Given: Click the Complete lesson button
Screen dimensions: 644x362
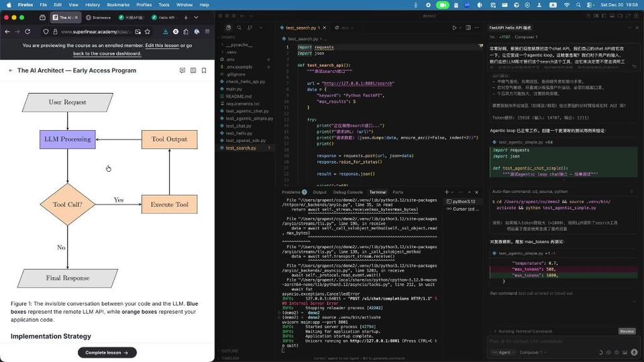Looking at the screenshot, I should coord(107,353).
